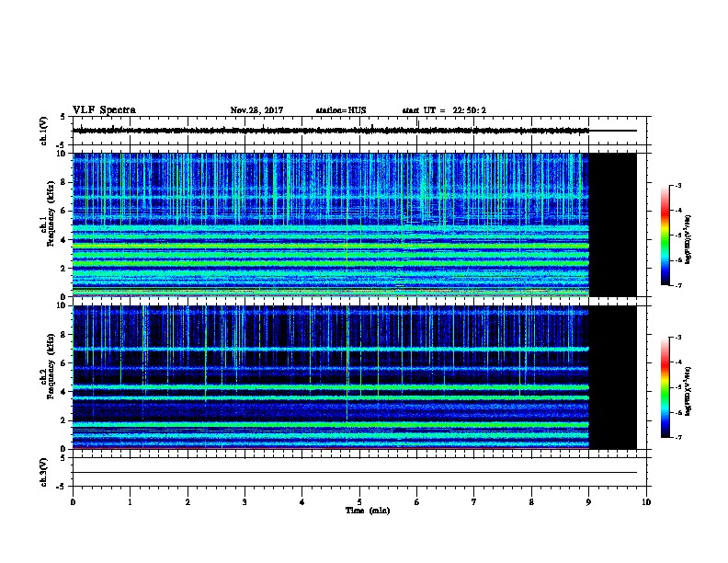The image size is (728, 563).
Task: Click the ch.1 color scale unit label
Action: [x=688, y=239]
